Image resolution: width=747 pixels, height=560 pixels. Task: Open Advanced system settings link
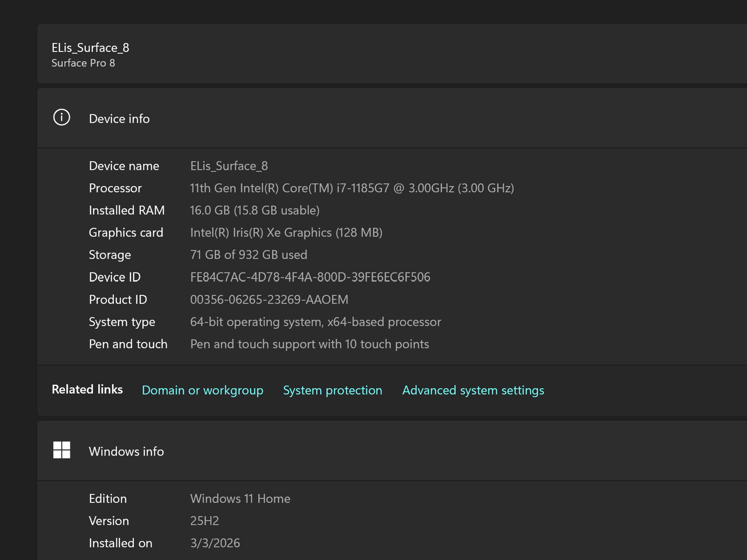point(473,390)
